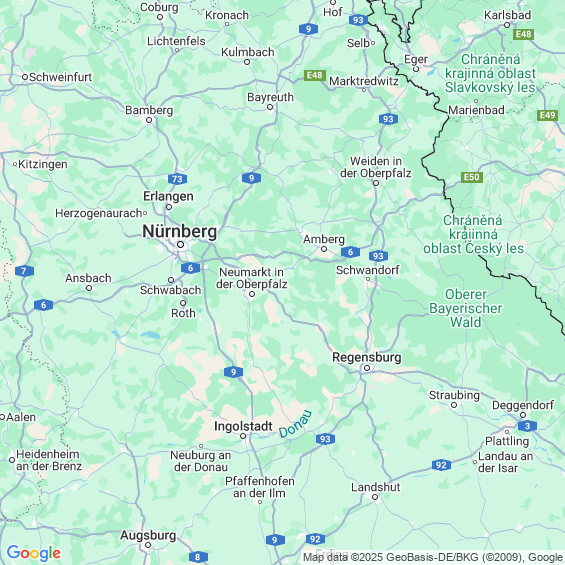Click the E49 road badge near Marienbad
Screen dimensions: 565x565
click(x=547, y=115)
